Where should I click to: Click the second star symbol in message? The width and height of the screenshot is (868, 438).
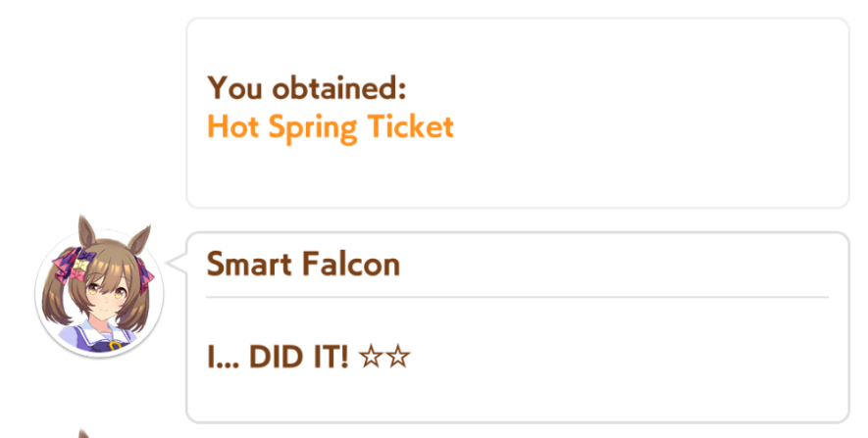coord(398,357)
